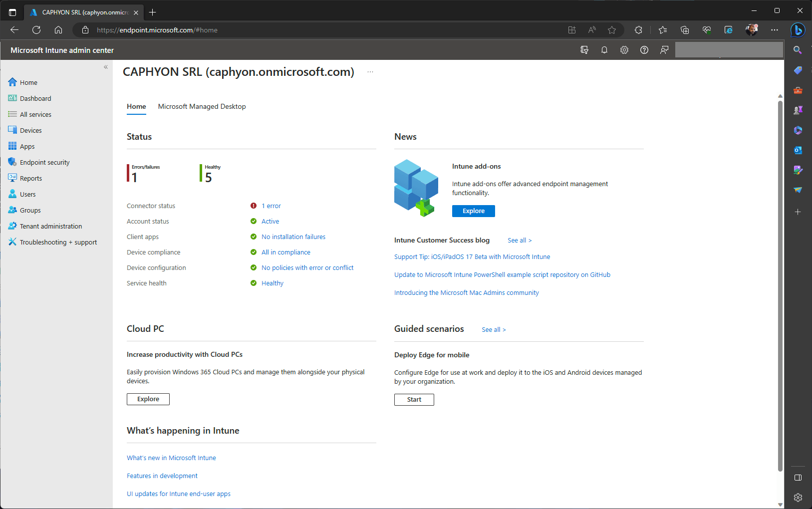Add this page to favorites star
This screenshot has width=812, height=509.
coord(612,30)
